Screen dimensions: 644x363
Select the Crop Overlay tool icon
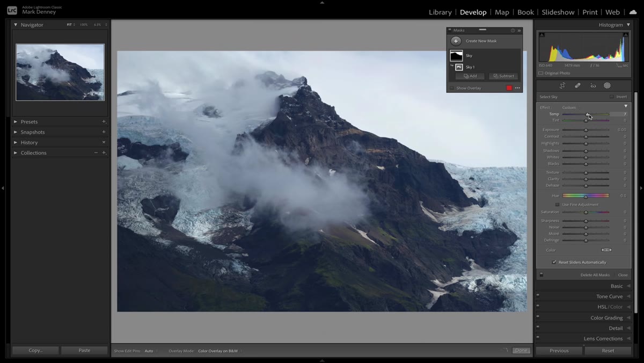click(562, 85)
